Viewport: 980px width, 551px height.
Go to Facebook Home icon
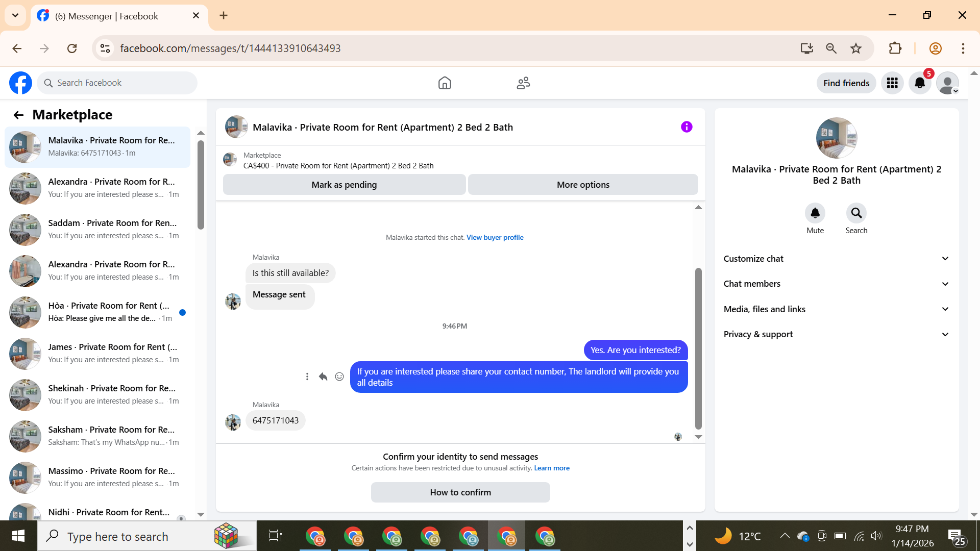445,83
